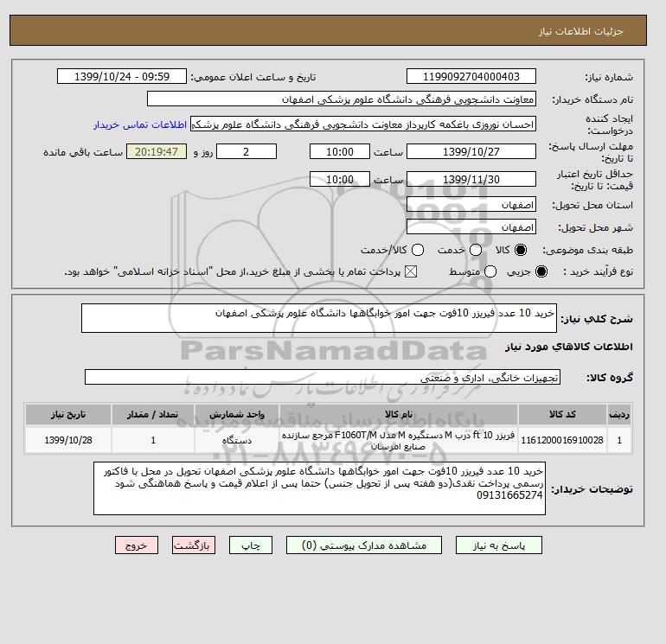Click the general need description text box

[319, 318]
